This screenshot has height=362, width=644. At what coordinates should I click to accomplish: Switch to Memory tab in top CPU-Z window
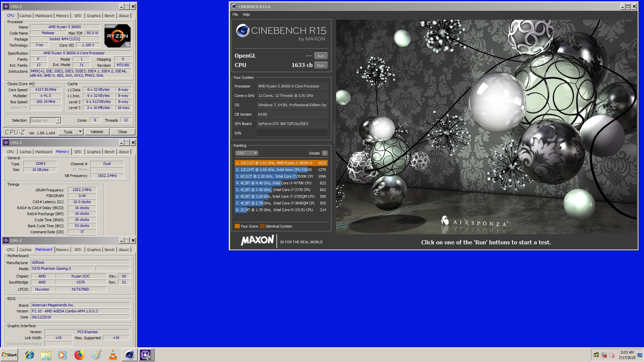point(62,16)
